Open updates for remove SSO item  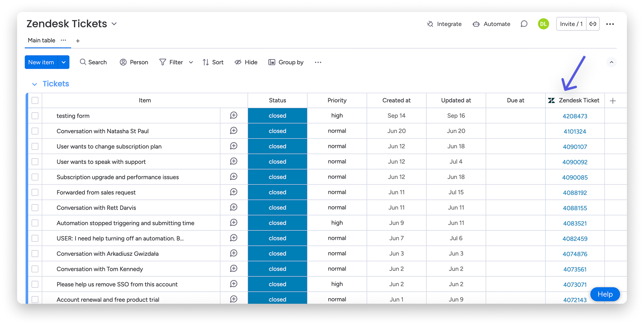(x=234, y=284)
